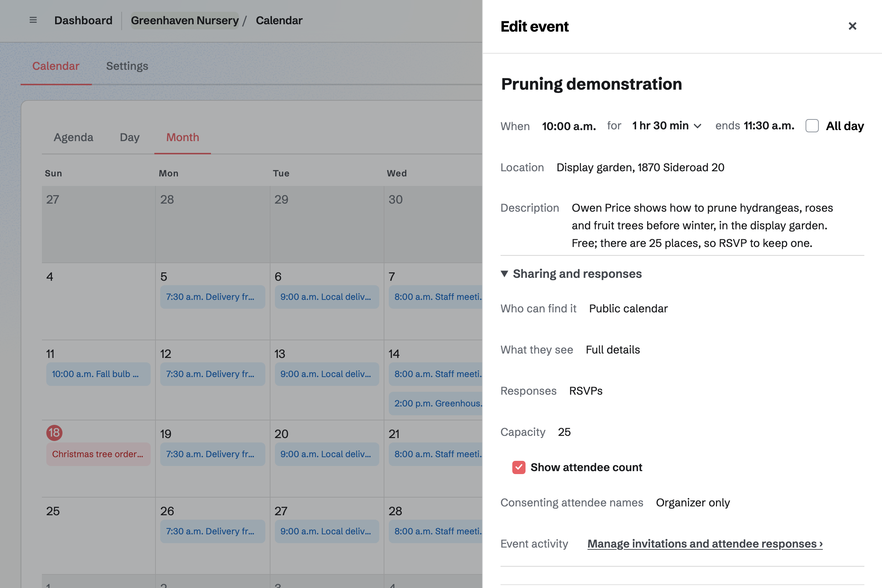Open Delivery event on Monday 5
This screenshot has height=588, width=882.
coord(212,297)
